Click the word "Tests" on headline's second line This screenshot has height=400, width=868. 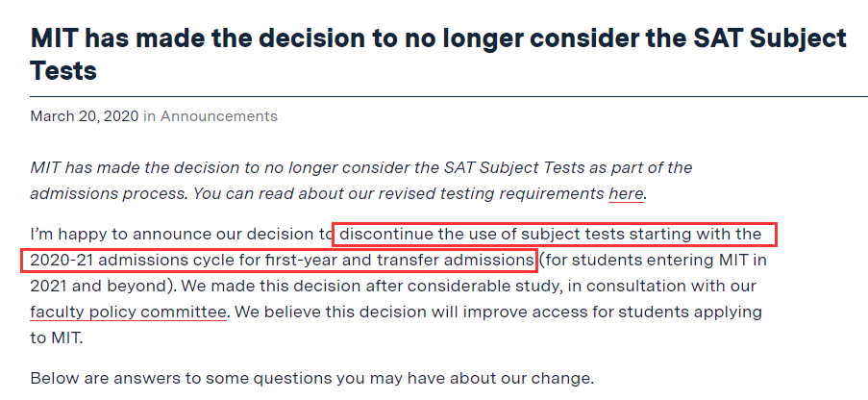(63, 71)
